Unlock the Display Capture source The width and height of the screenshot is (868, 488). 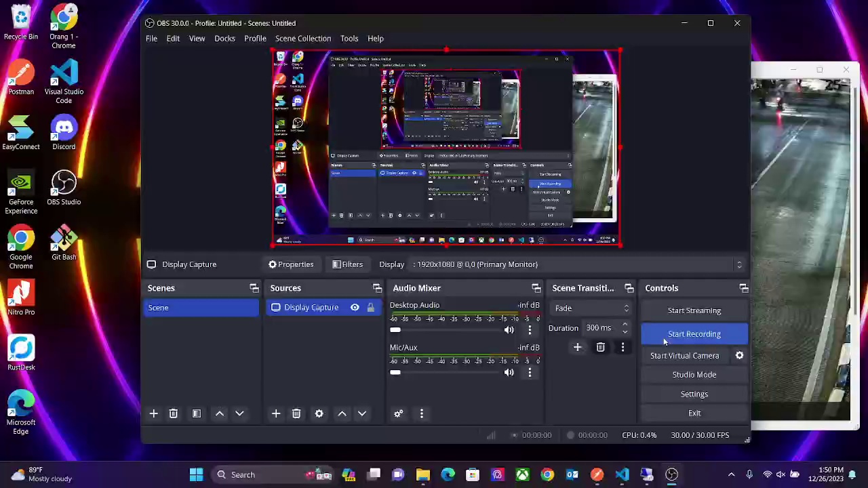(370, 308)
